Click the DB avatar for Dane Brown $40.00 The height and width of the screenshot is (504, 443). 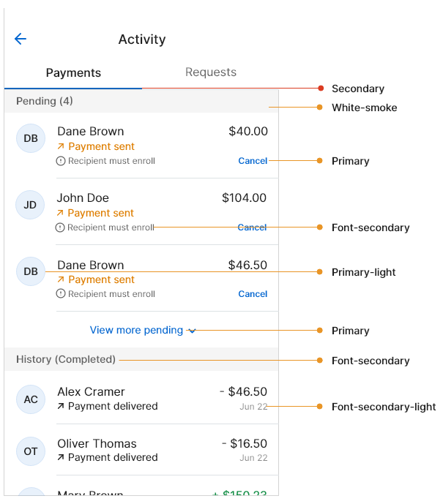click(x=31, y=138)
